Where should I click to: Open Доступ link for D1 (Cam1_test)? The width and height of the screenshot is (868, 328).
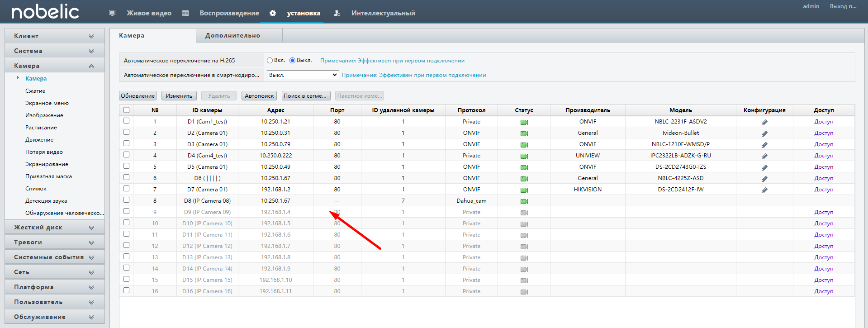[824, 122]
